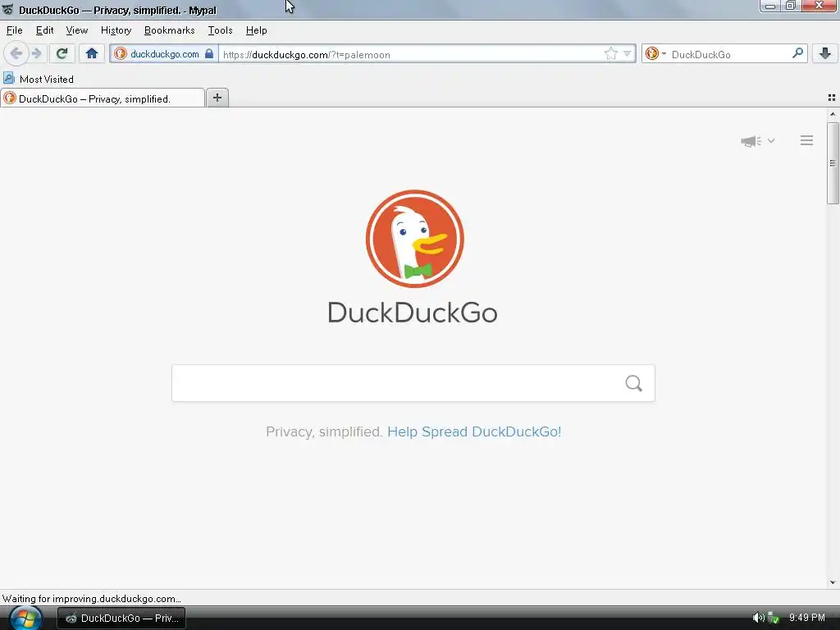This screenshot has width=840, height=630.
Task: Click the duckduckgo.com site identity badge
Action: click(x=164, y=54)
